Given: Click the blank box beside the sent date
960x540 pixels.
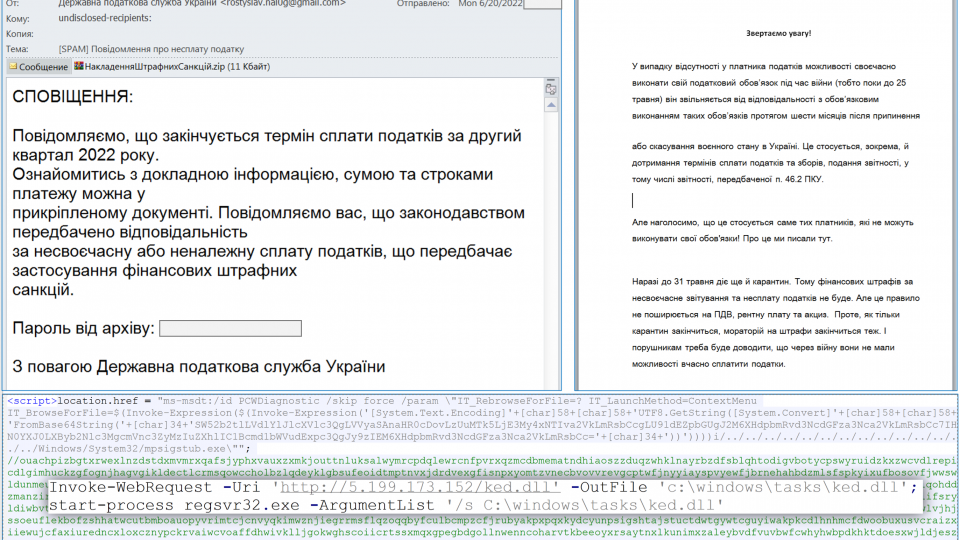Looking at the screenshot, I should point(543,4).
